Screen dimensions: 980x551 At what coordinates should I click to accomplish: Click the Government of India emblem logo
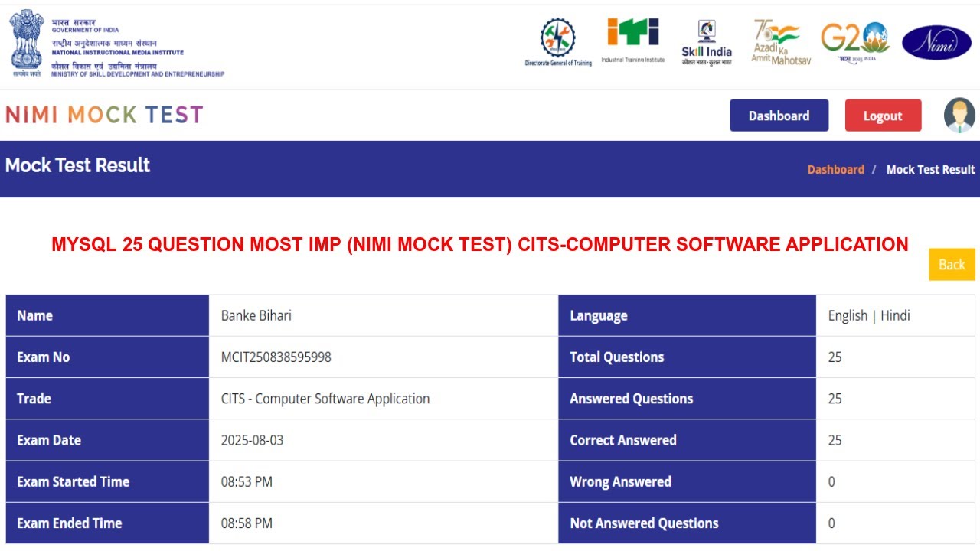[26, 43]
